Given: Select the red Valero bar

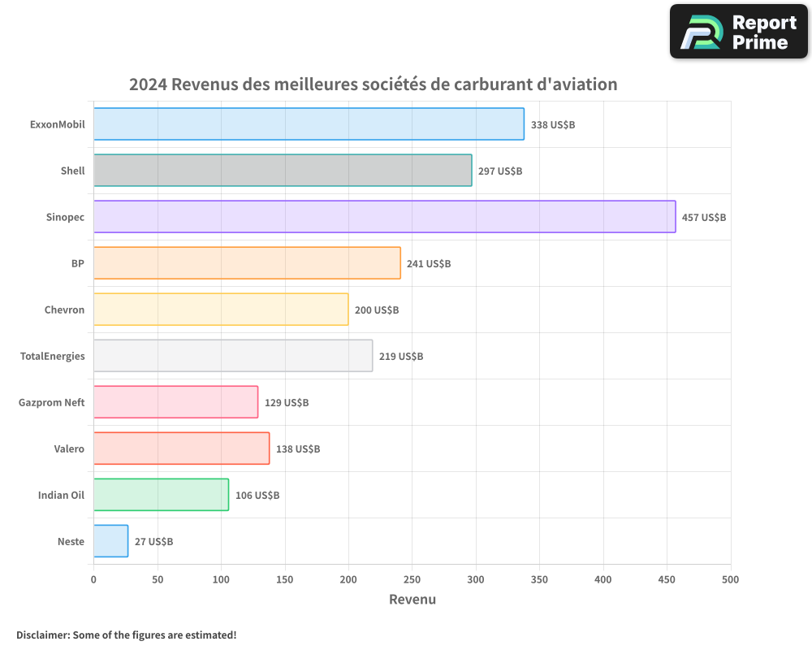Looking at the screenshot, I should 181,448.
